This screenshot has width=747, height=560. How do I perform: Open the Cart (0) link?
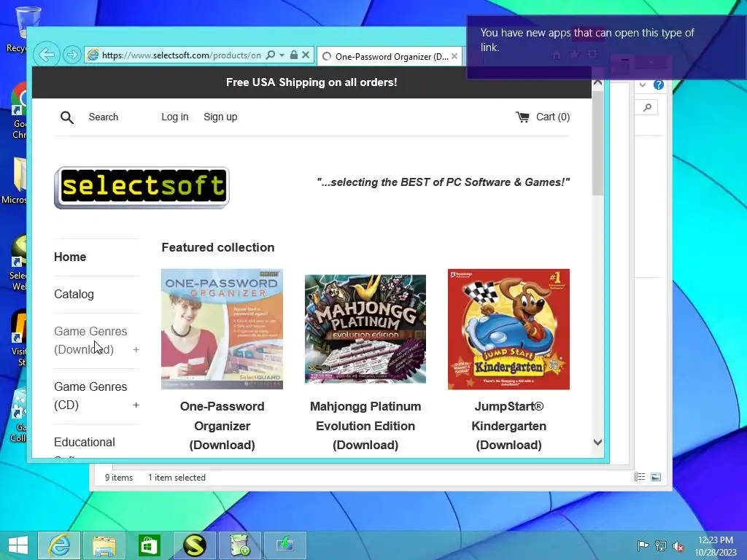pos(553,117)
